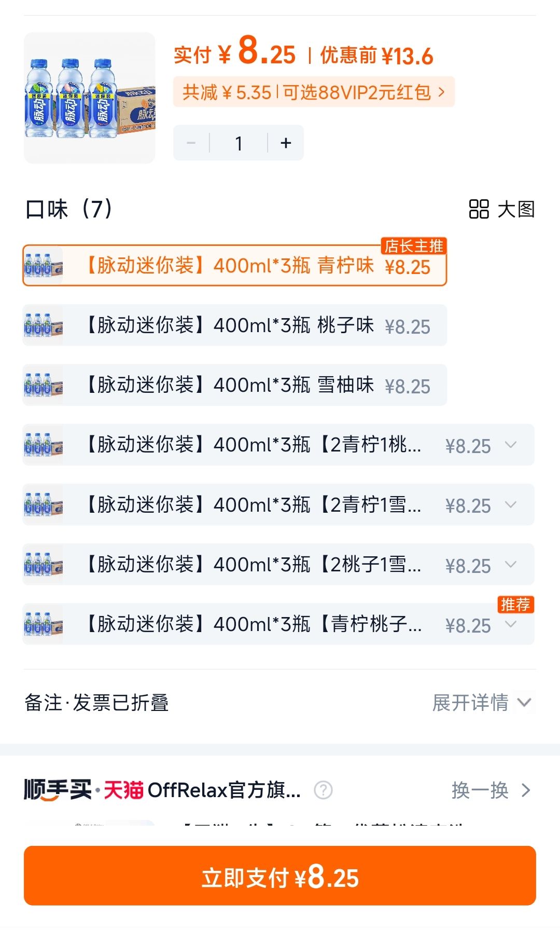
Task: Open the 共减 ¥5.35 discount banner
Action: (314, 92)
